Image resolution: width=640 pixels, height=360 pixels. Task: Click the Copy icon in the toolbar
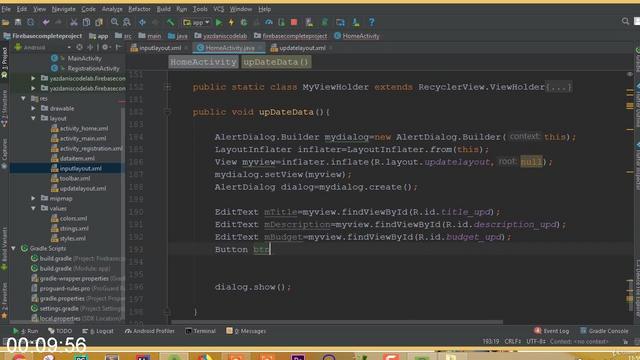coord(86,22)
